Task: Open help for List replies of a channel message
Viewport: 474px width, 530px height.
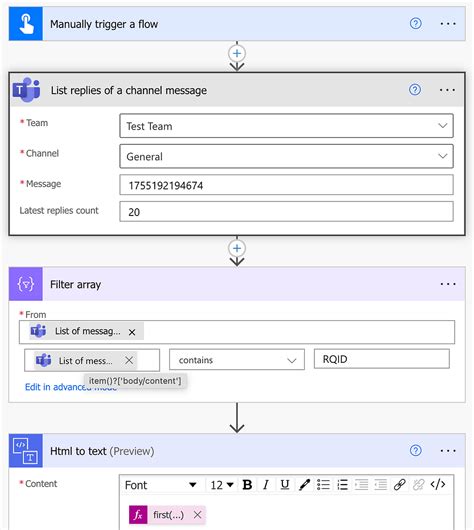Action: [x=415, y=90]
